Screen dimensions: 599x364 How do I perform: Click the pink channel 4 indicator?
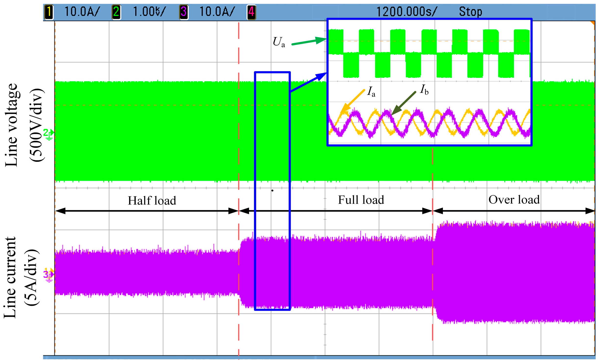(x=251, y=12)
